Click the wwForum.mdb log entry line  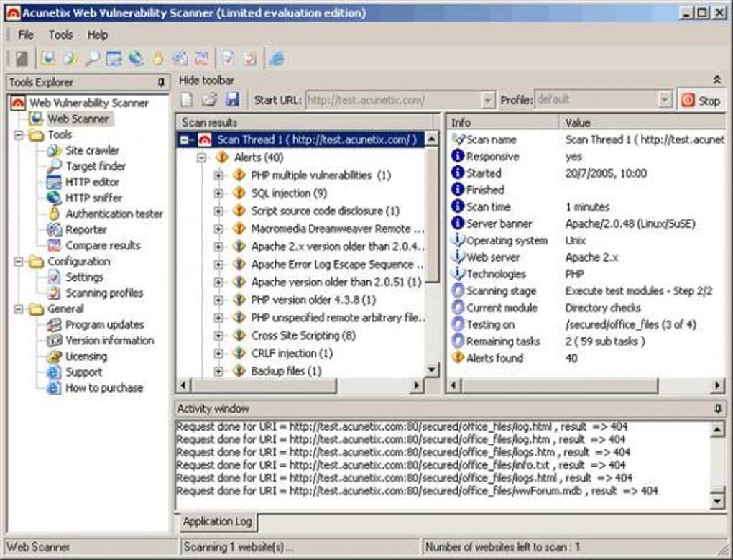click(417, 491)
